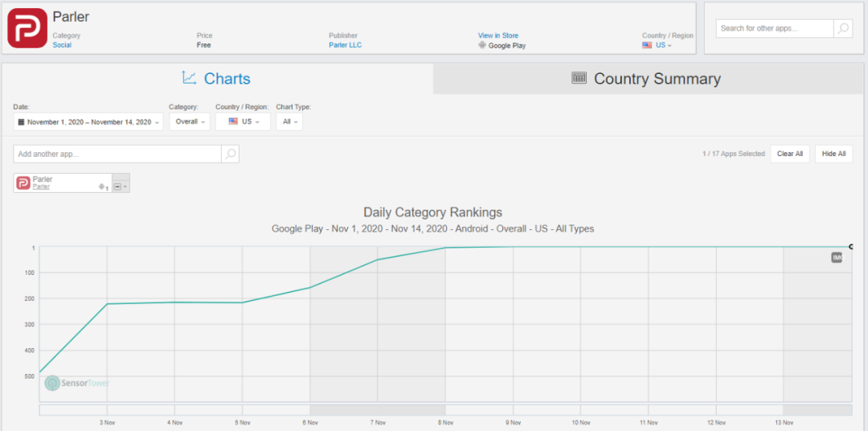Open the date range dropdown
This screenshot has height=431, width=868.
tap(88, 122)
